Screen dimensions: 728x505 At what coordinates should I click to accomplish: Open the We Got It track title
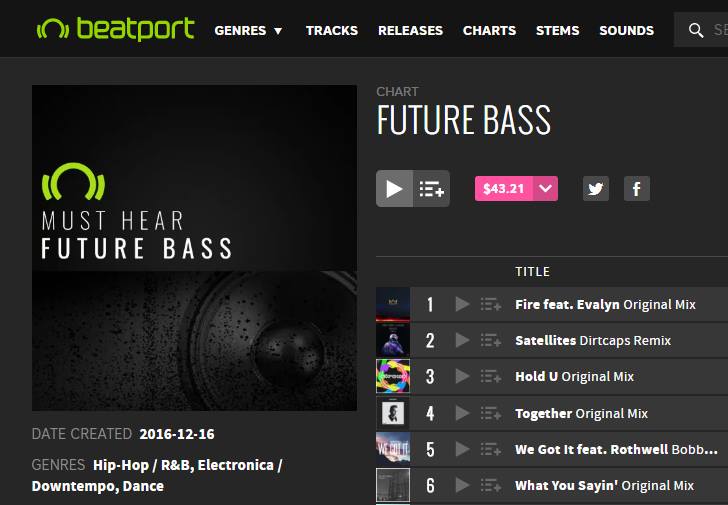[x=592, y=449]
